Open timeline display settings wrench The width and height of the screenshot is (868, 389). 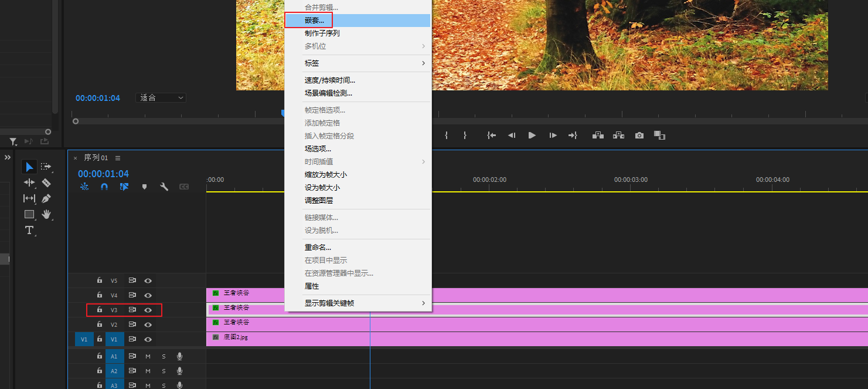tap(164, 187)
